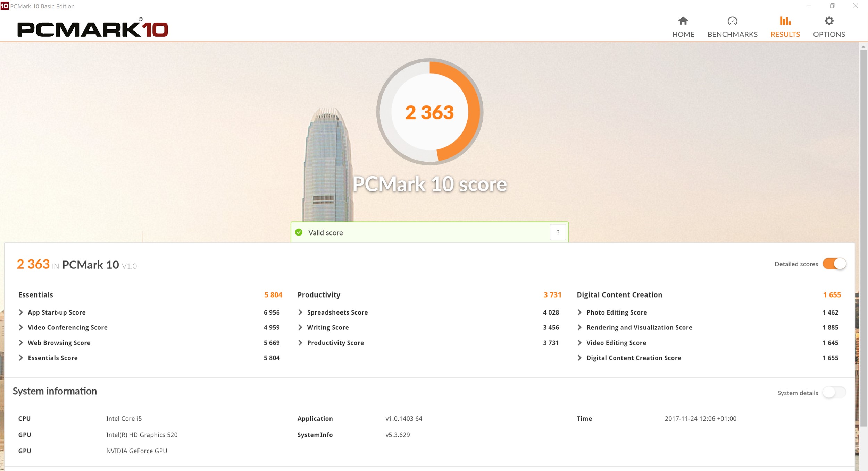Click the Rendering value 1 885
The height and width of the screenshot is (471, 868).
[831, 327]
